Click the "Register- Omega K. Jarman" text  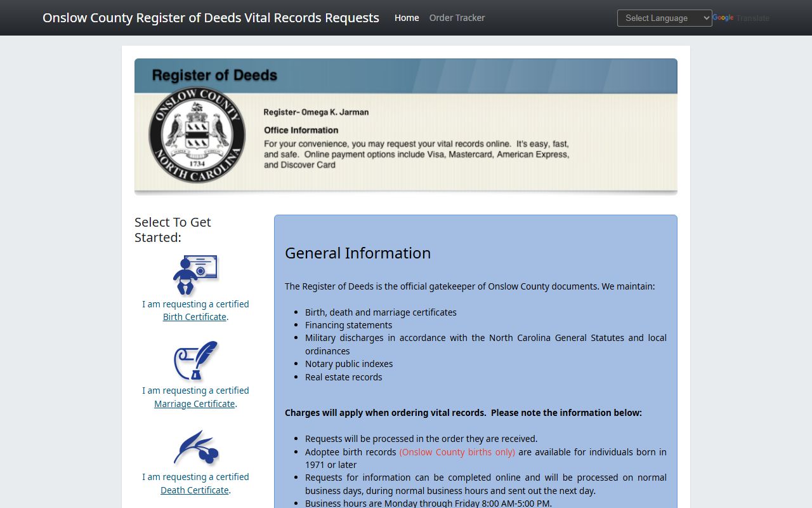click(316, 112)
